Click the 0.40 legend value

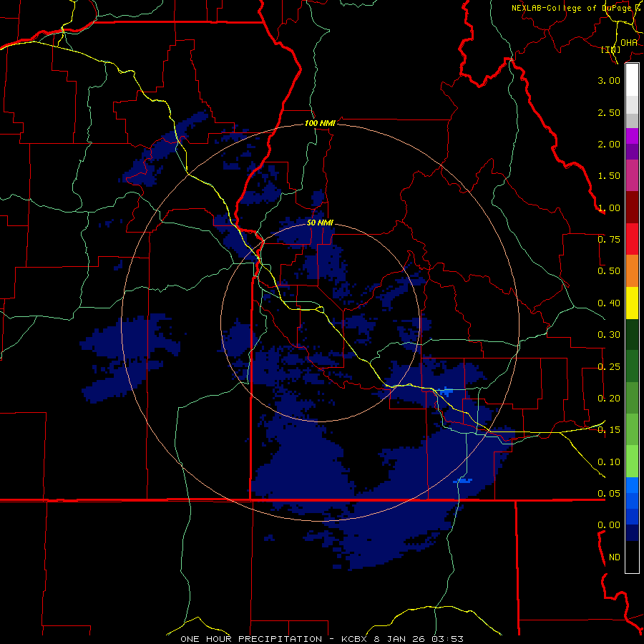(609, 303)
